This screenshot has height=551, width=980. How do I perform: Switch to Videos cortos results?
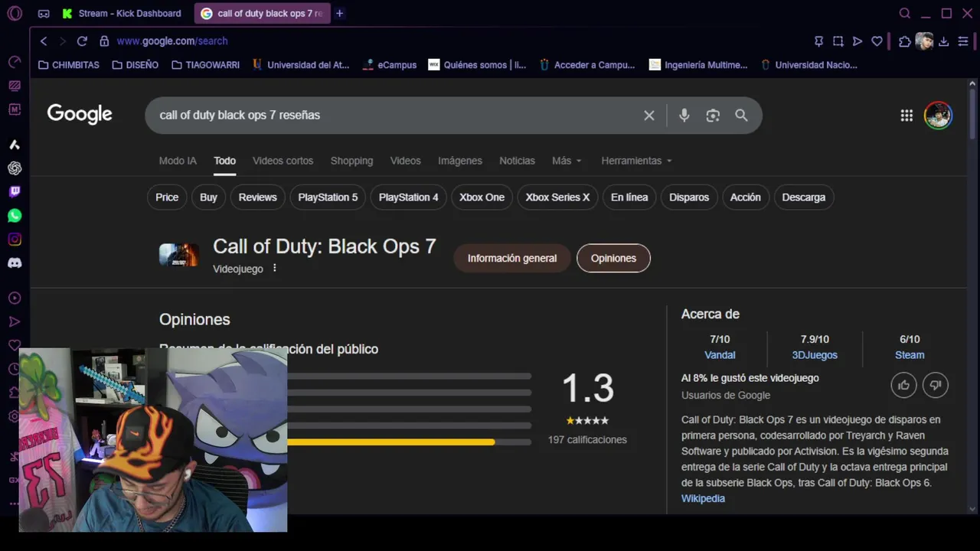[283, 161]
